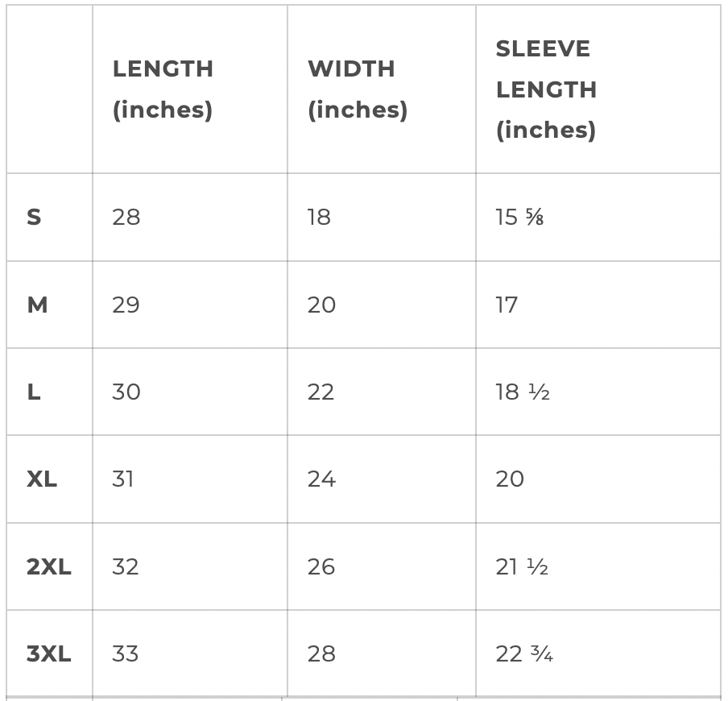728x701 pixels.
Task: Select the 2XL size row label
Action: point(49,567)
